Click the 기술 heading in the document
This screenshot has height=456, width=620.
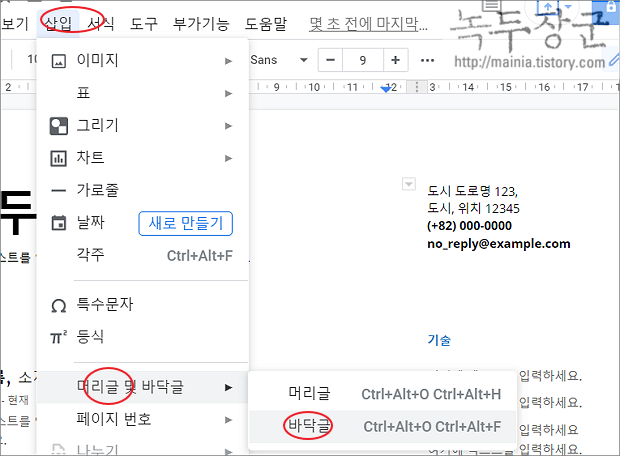click(x=439, y=340)
